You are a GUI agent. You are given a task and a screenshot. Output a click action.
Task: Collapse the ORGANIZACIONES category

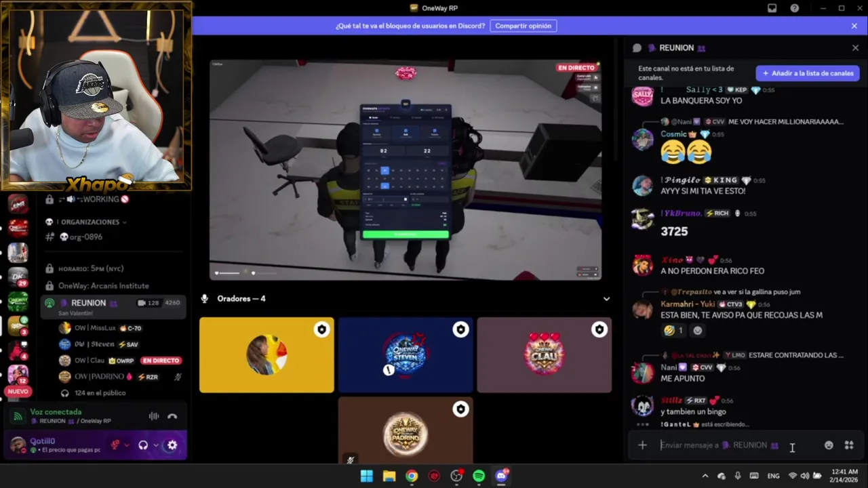click(x=86, y=222)
